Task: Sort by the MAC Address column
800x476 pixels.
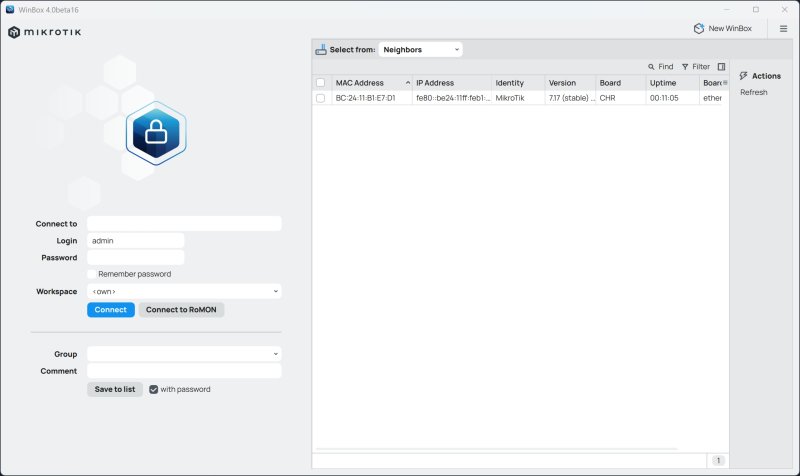Action: (372, 83)
